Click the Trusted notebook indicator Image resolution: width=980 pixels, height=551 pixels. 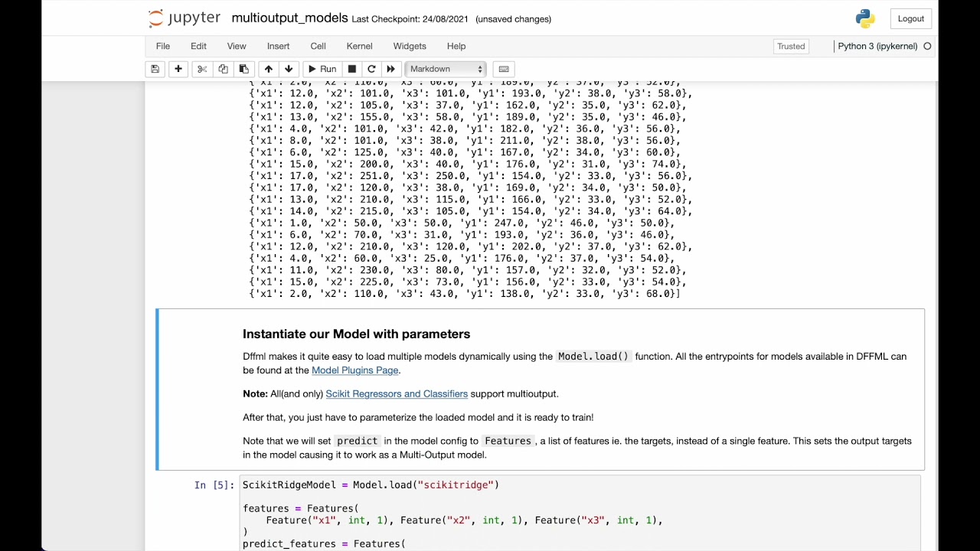(791, 47)
